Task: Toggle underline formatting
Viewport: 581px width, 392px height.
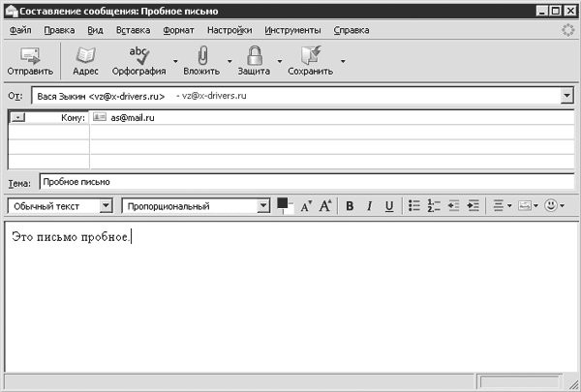Action: coord(389,206)
